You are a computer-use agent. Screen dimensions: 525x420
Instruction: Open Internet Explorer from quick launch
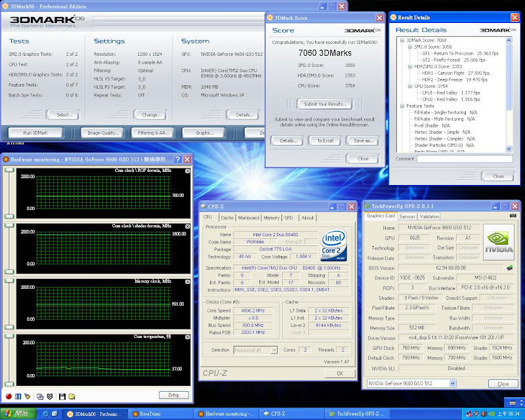45,414
